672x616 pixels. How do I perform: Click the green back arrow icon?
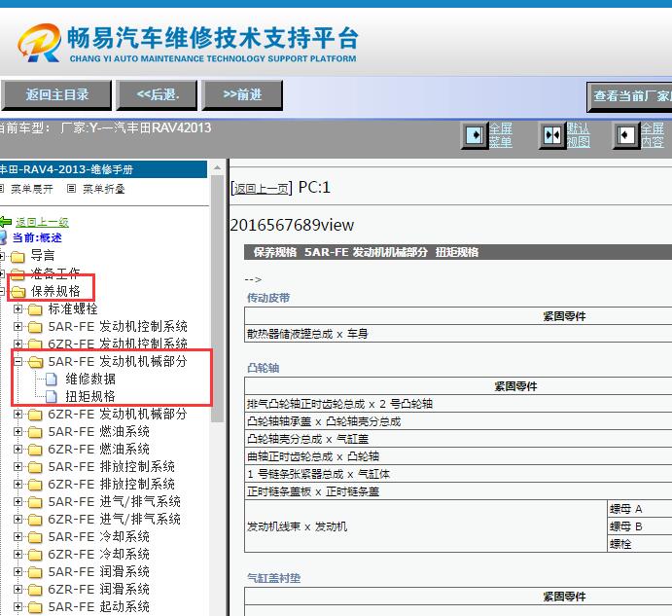click(6, 222)
